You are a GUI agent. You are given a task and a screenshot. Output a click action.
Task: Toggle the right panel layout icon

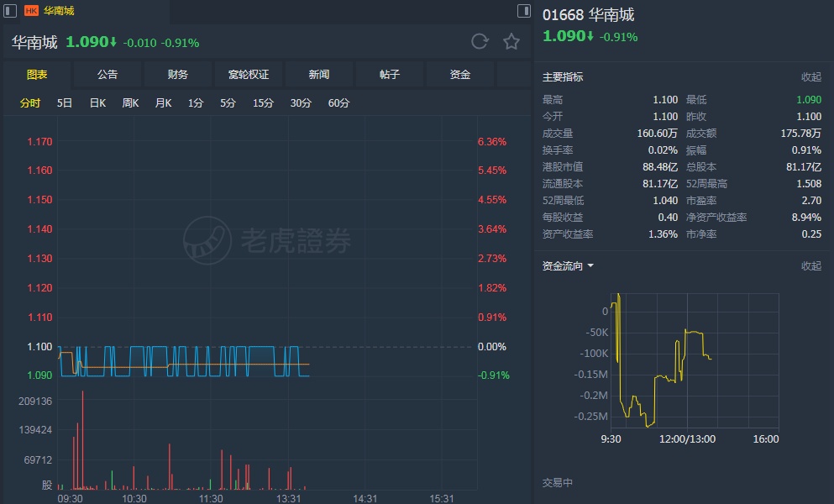(524, 11)
